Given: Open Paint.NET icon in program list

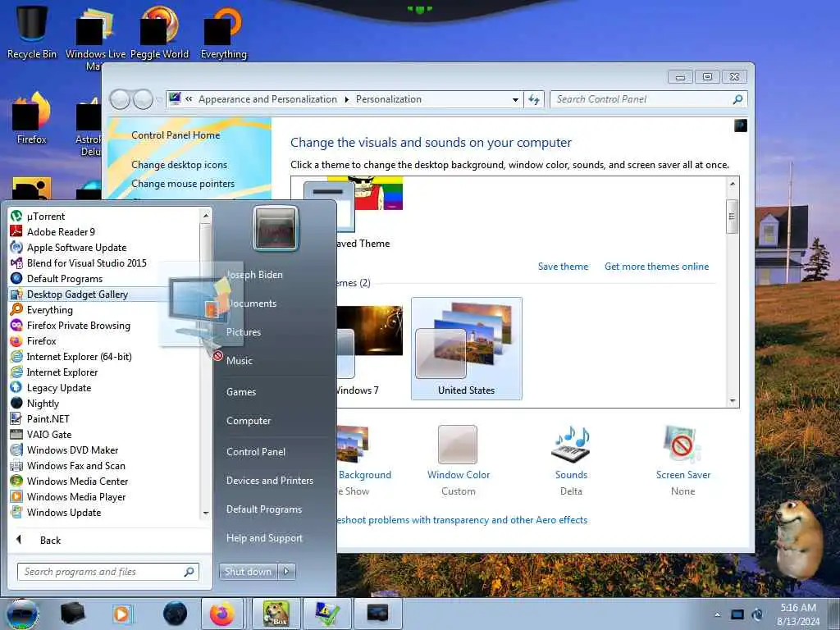Looking at the screenshot, I should [16, 419].
